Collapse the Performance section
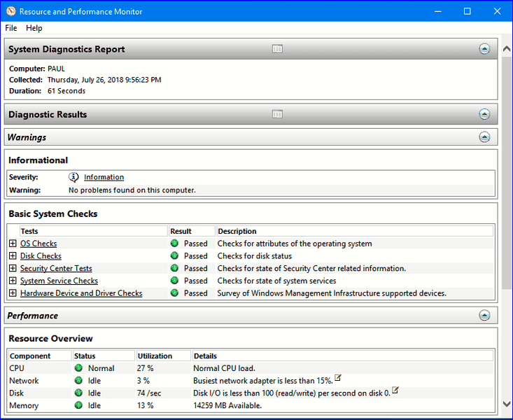This screenshot has height=420, width=513. coord(484,316)
